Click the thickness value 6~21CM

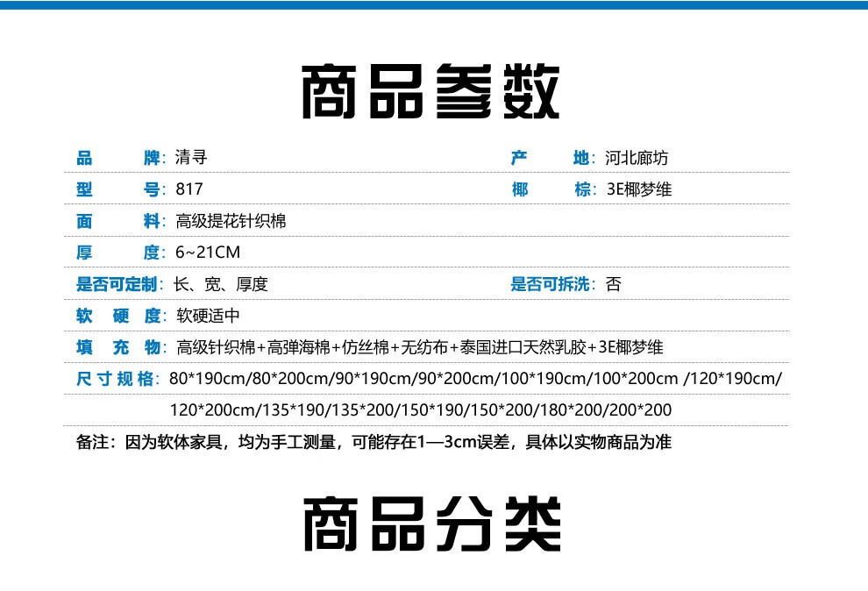pos(208,253)
